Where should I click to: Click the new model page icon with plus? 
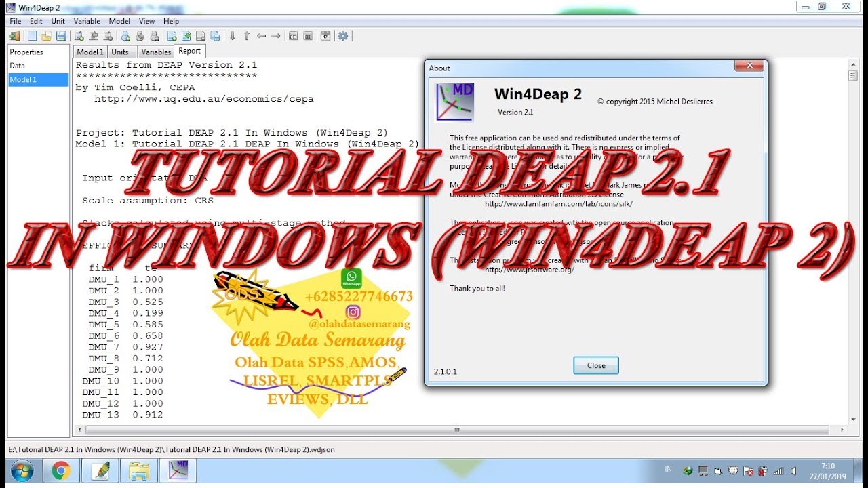coord(172,36)
